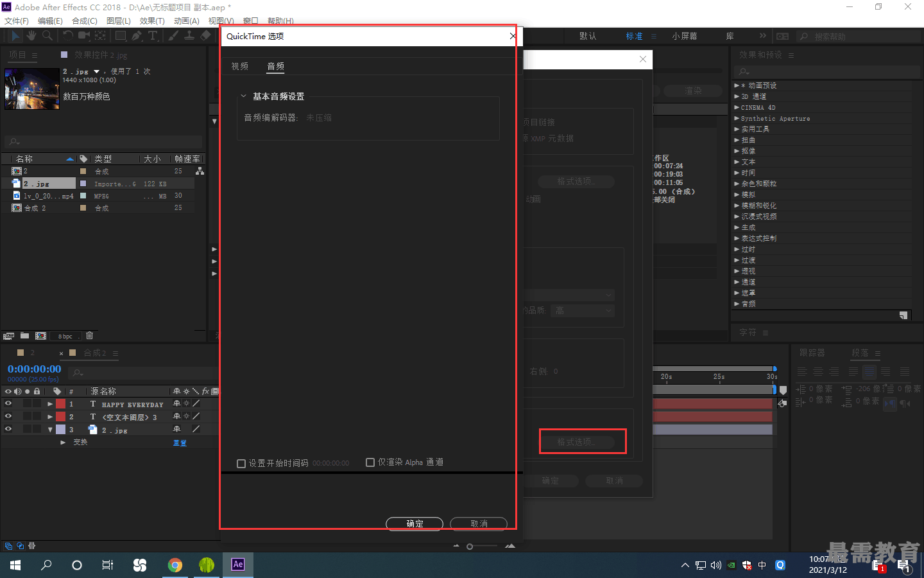Click the current time 0:00:00:00 display

[34, 369]
